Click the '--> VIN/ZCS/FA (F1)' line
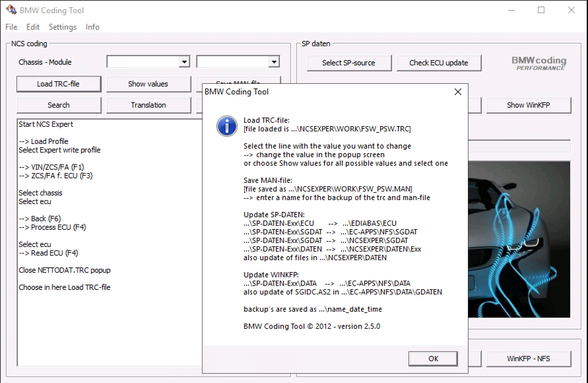The width and height of the screenshot is (588, 383). [51, 167]
